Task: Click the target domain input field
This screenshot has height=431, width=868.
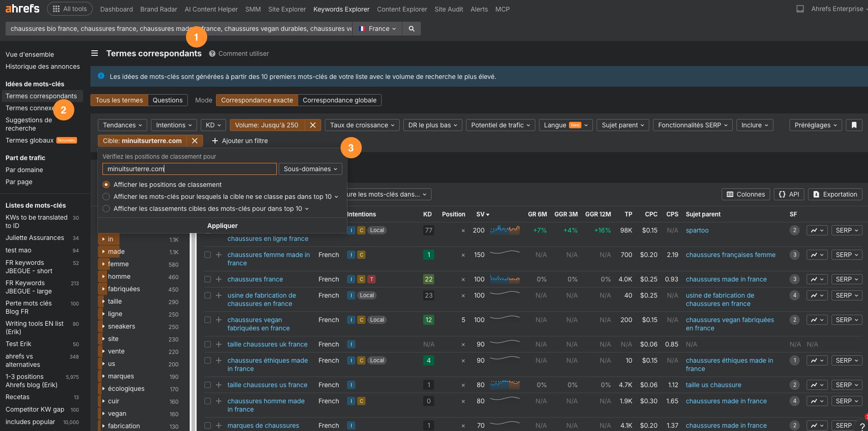Action: 189,169
